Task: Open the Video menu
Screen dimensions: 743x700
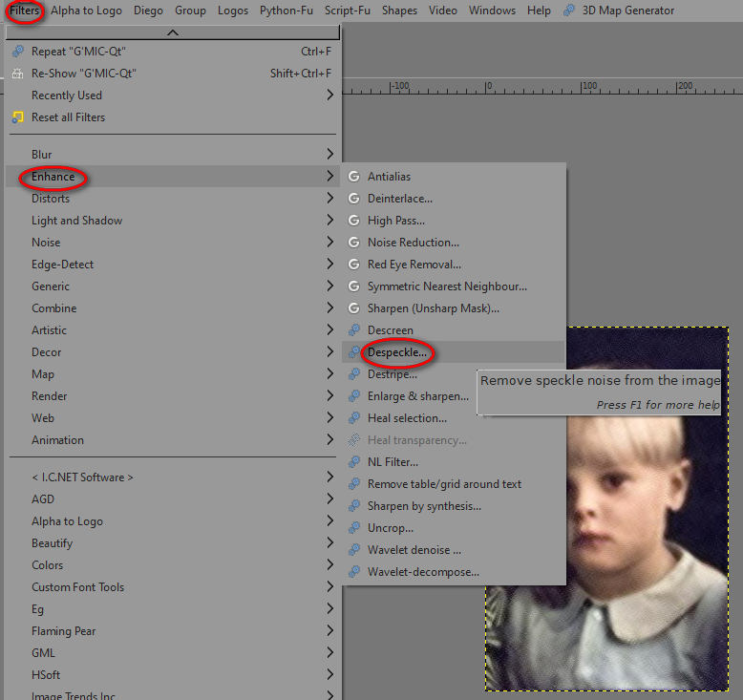Action: coord(442,11)
